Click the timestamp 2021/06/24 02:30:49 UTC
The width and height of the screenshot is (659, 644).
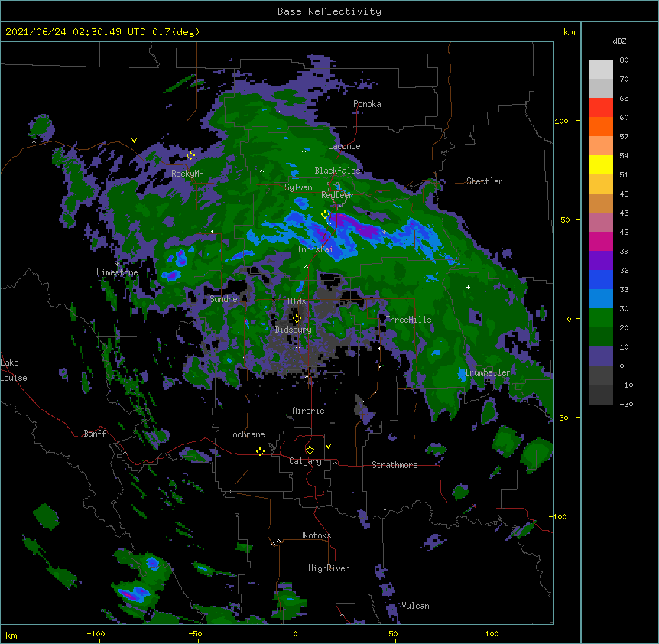pyautogui.click(x=75, y=32)
